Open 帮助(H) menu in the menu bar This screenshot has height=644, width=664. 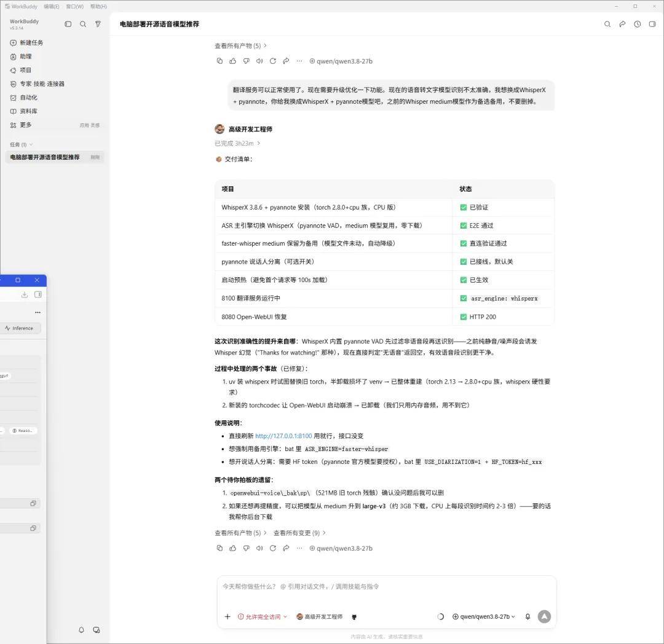coord(98,6)
